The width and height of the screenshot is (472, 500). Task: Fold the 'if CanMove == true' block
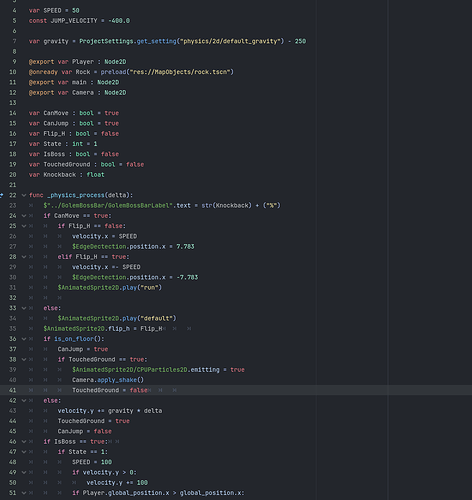[x=24, y=216]
